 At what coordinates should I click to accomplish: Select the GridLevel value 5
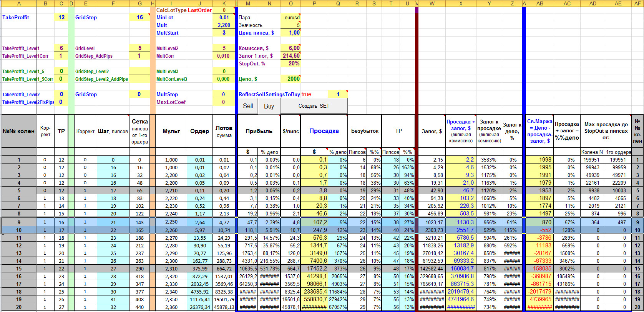(139, 48)
